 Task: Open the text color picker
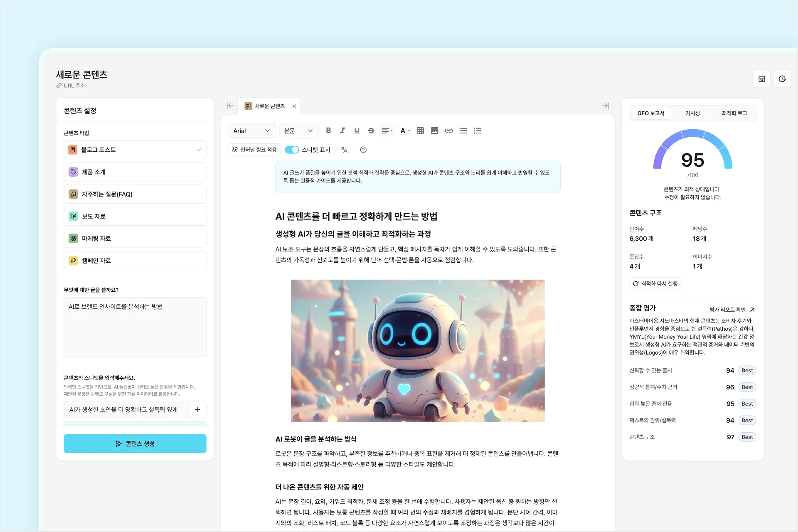(x=404, y=131)
